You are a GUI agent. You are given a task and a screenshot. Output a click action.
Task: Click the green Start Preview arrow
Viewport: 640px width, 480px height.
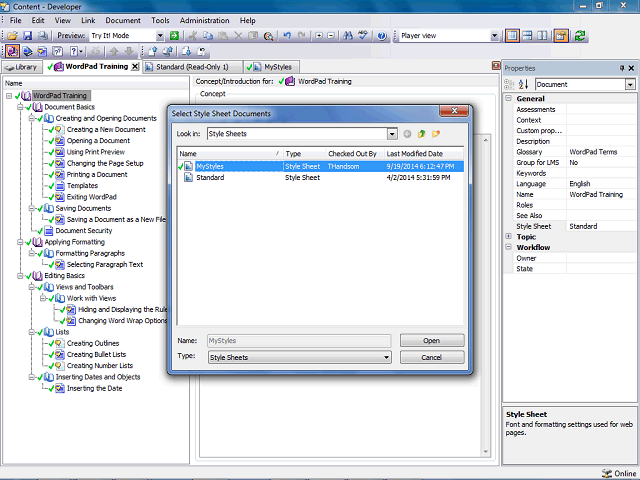coord(174,36)
